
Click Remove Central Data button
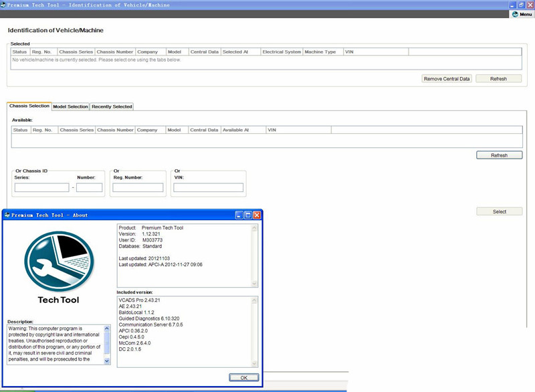click(447, 79)
